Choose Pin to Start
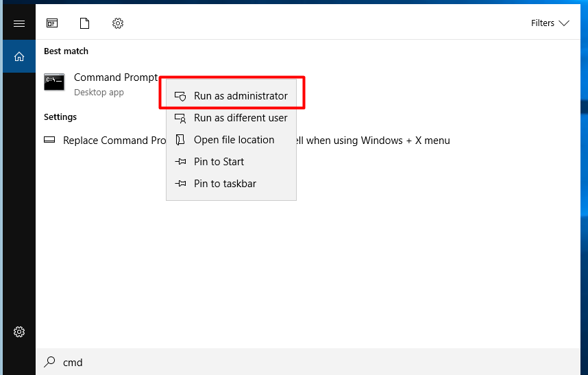Image resolution: width=588 pixels, height=375 pixels. [219, 162]
